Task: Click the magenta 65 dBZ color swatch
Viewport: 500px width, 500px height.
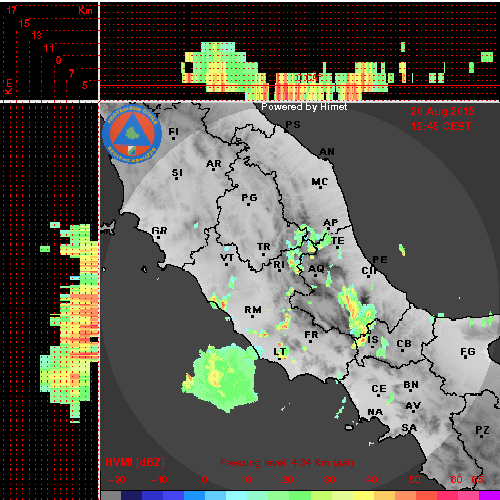Action: coord(489,495)
